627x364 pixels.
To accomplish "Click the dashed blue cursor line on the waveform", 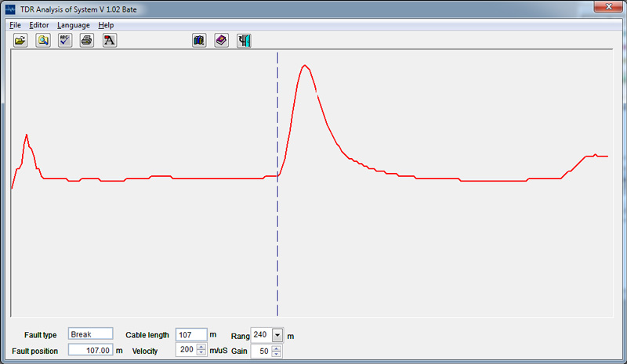I will 277,235.
